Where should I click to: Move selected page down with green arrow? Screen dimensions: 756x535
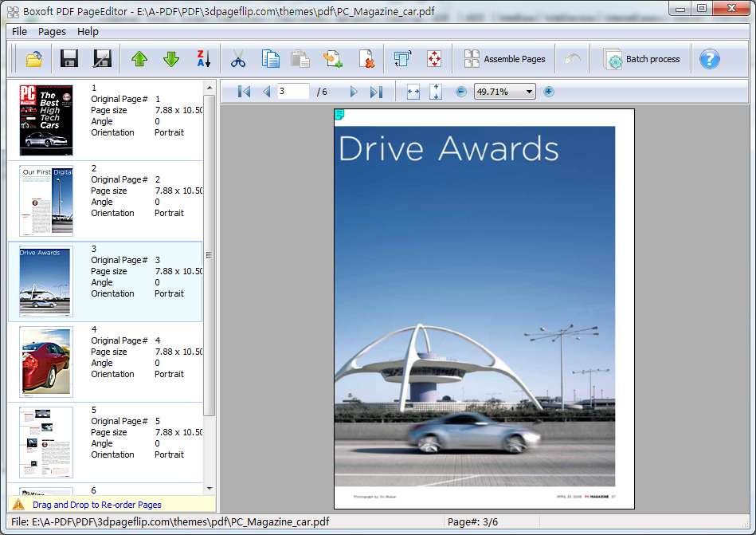(171, 59)
